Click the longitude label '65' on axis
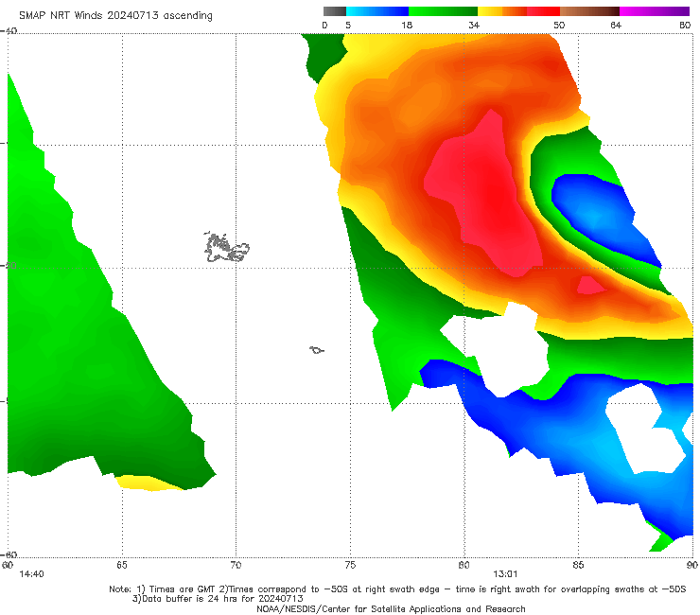The width and height of the screenshot is (700, 615). (122, 565)
